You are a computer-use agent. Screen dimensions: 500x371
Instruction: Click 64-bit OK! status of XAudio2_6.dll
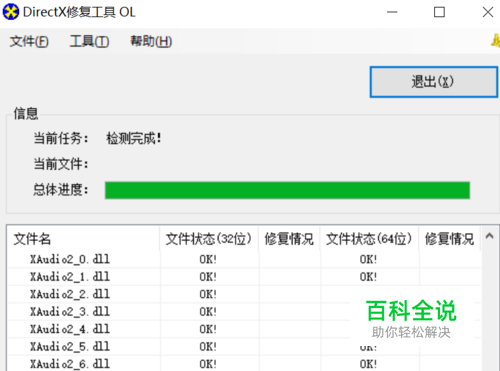[368, 364]
